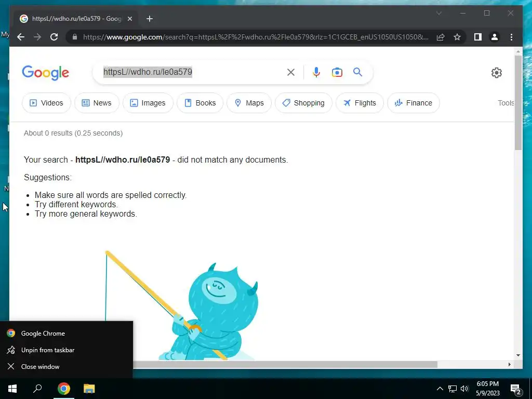Click horizontal scrollbar right arrow
The width and height of the screenshot is (532, 399).
(509, 364)
